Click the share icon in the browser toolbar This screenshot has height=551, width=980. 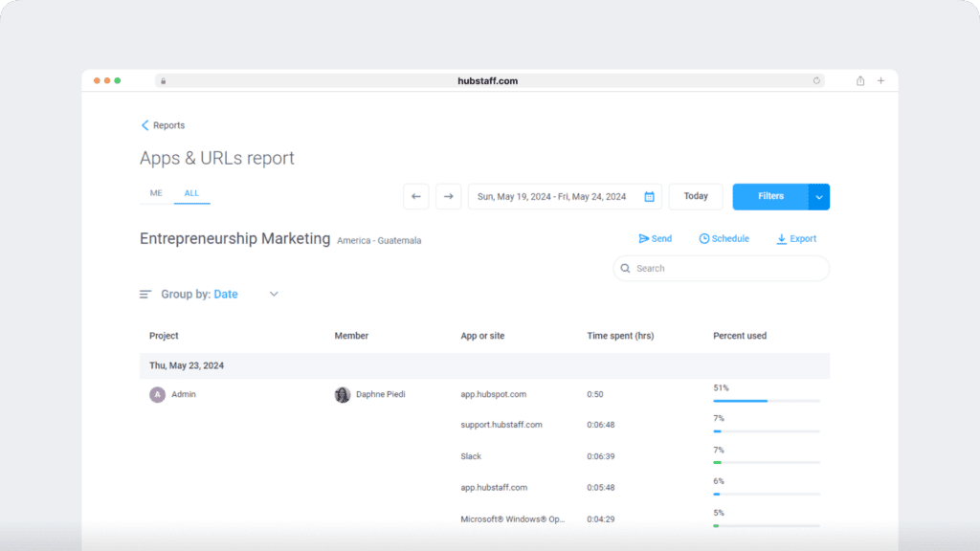859,80
